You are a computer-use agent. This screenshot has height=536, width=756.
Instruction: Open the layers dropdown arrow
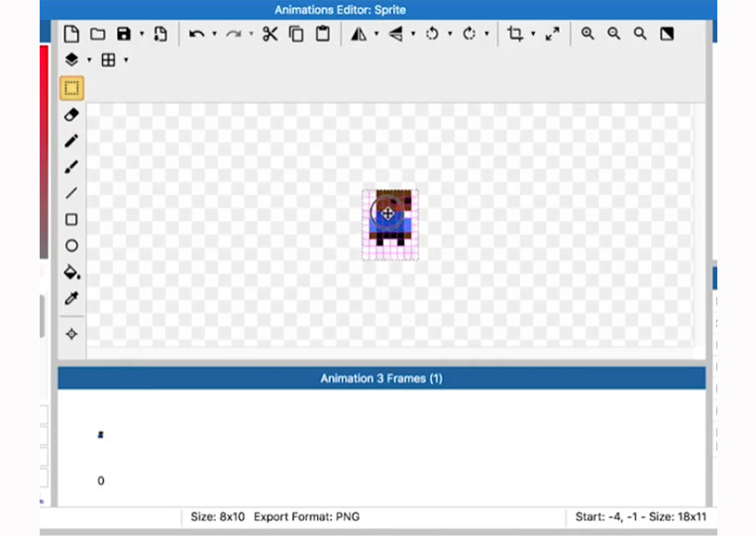(89, 59)
